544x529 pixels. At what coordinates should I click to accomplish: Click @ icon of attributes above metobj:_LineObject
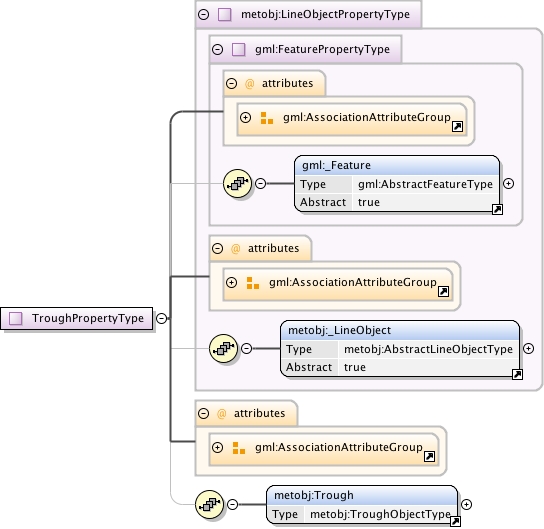click(236, 249)
